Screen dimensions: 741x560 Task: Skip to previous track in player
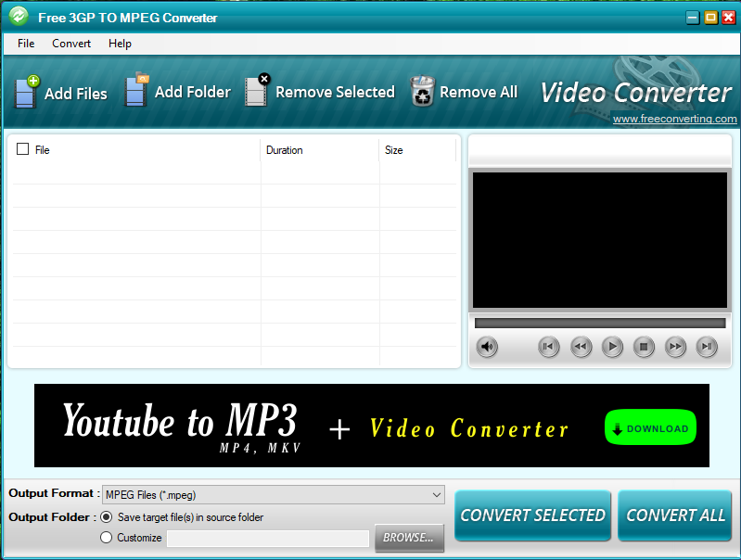pyautogui.click(x=549, y=347)
